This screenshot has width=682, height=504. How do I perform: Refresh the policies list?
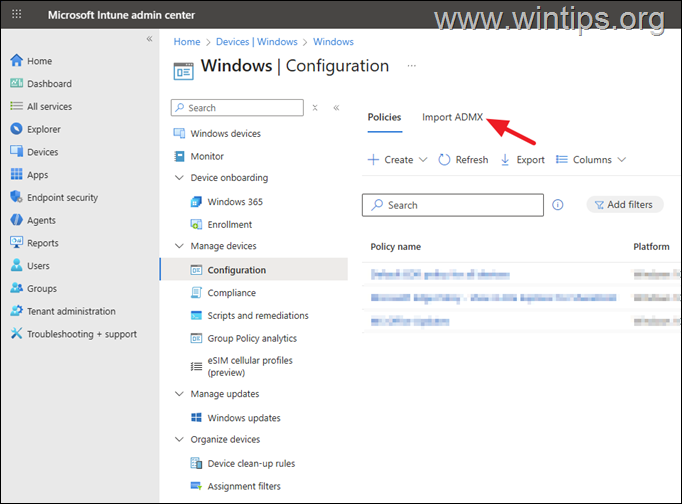463,160
